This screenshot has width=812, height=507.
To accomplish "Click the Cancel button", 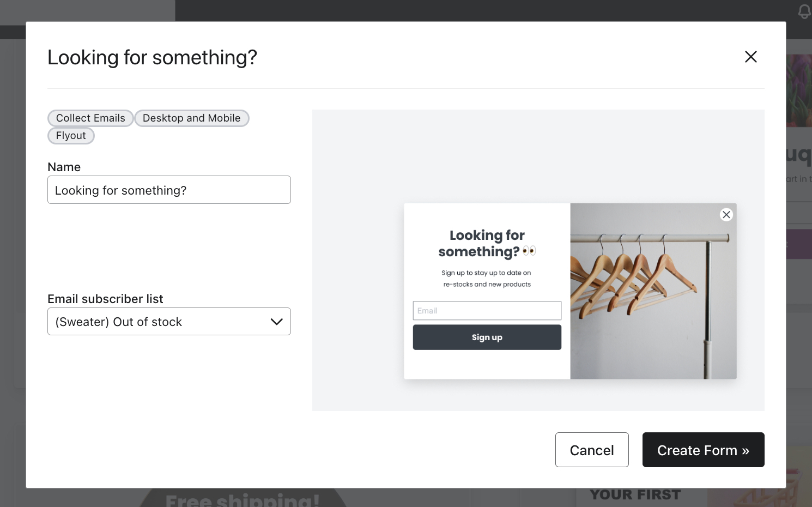I will [592, 450].
